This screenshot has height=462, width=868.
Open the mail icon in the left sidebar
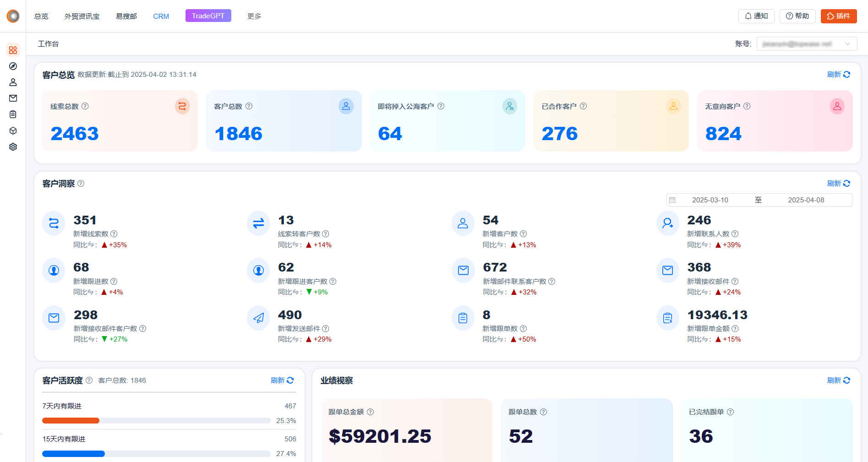click(13, 98)
